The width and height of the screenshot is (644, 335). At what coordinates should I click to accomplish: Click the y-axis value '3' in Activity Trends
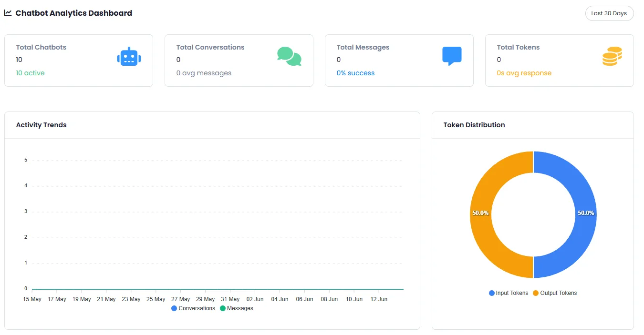coord(26,212)
